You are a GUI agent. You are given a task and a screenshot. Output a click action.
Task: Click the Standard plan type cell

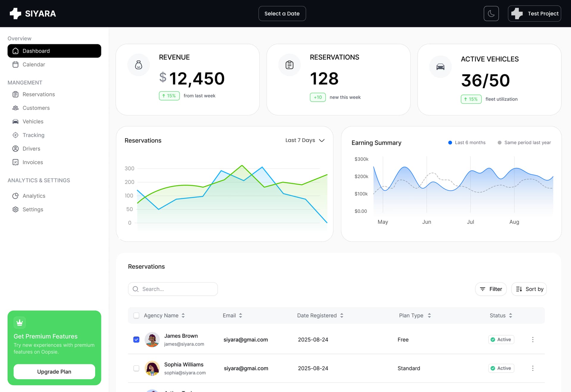409,368
